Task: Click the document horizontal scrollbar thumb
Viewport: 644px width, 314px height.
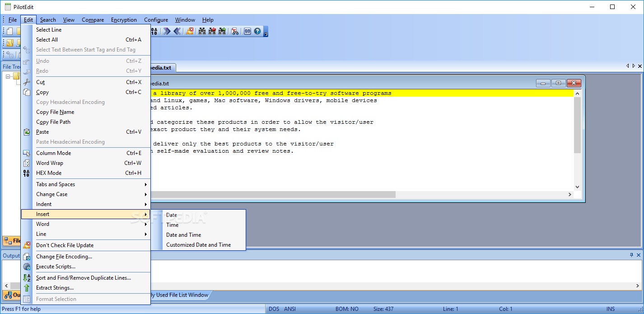Action: [273, 194]
